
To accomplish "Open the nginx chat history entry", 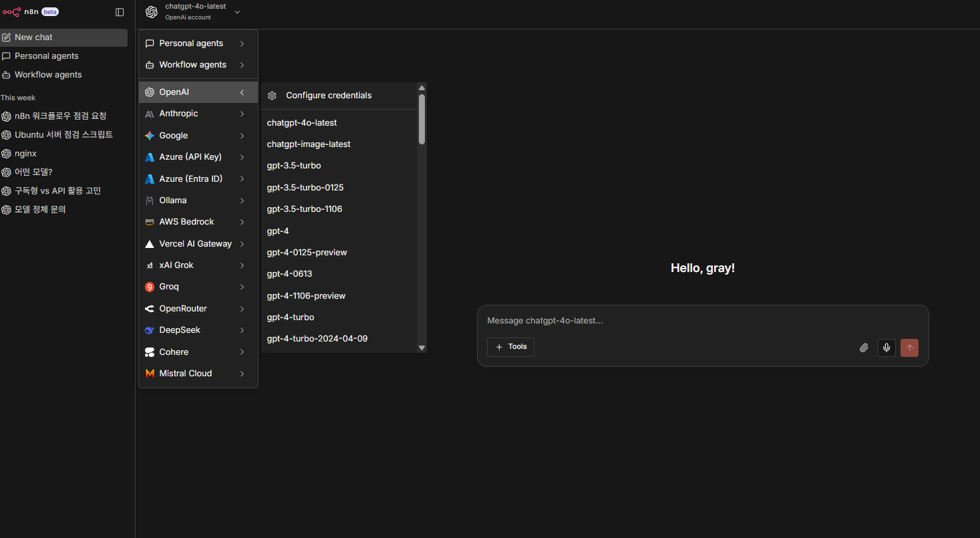I will coord(25,154).
